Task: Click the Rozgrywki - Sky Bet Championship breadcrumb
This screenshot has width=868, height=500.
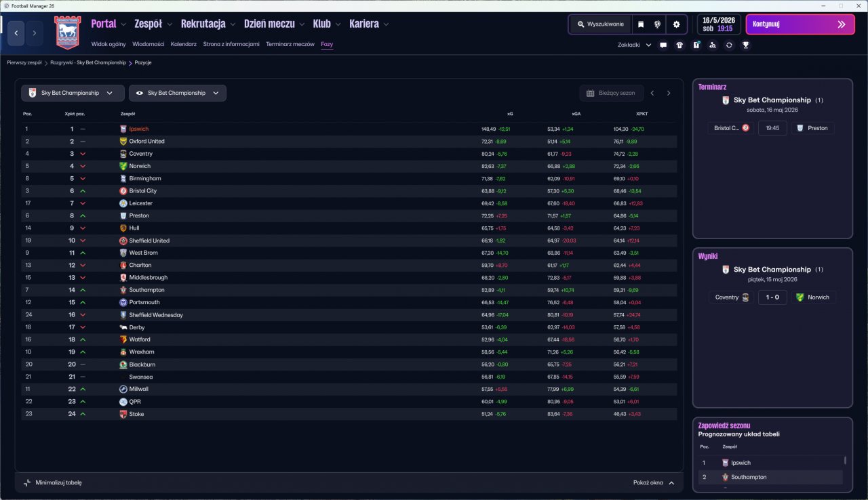Action: 88,62
